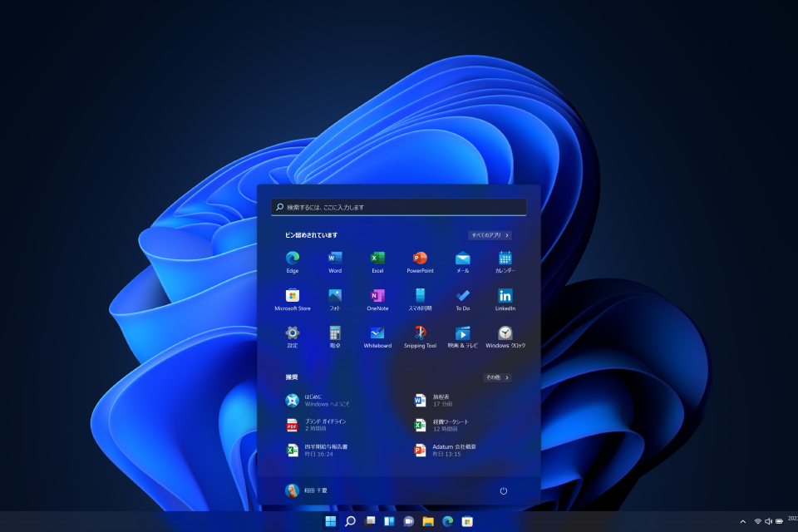798x532 pixels.
Task: Open PowerPoint from the Start menu
Action: (x=420, y=259)
